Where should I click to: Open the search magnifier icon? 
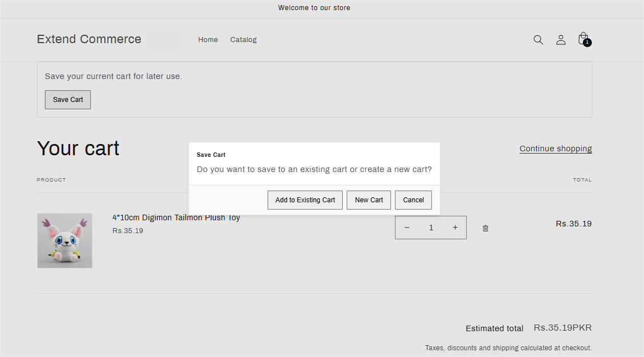click(x=538, y=40)
